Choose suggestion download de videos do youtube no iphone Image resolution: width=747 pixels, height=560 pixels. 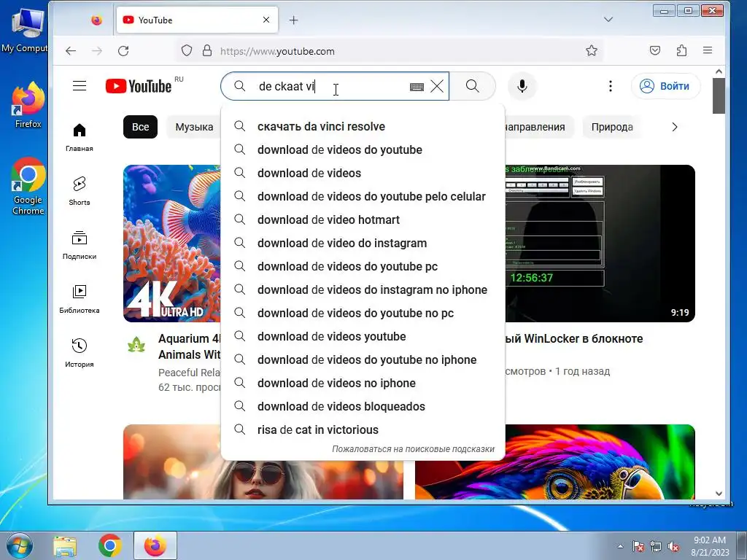pos(363,359)
